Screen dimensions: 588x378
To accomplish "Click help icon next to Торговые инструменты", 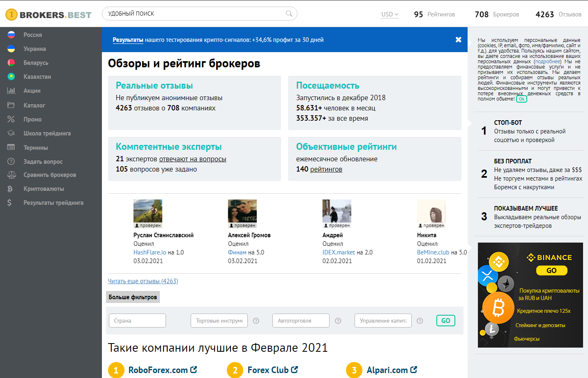I will click(256, 321).
